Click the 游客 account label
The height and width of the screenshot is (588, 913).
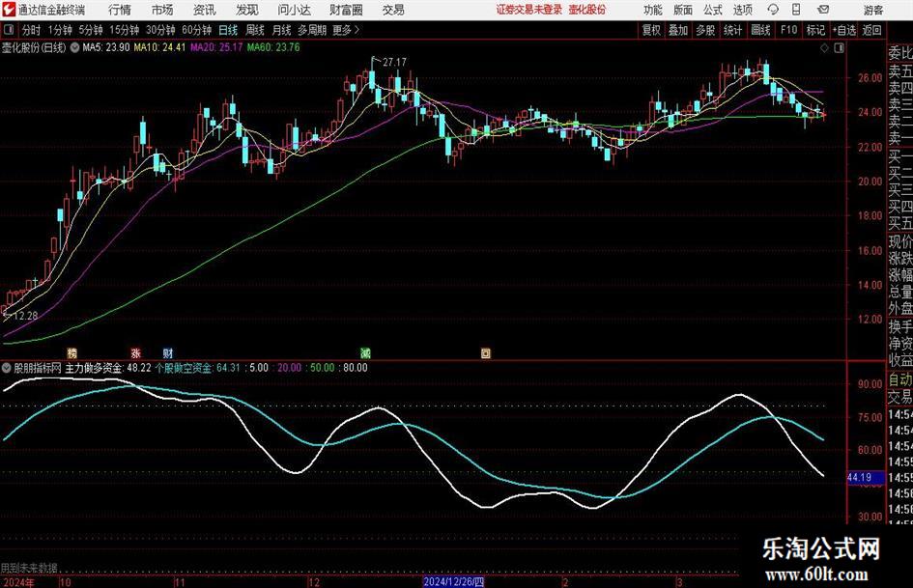873,10
